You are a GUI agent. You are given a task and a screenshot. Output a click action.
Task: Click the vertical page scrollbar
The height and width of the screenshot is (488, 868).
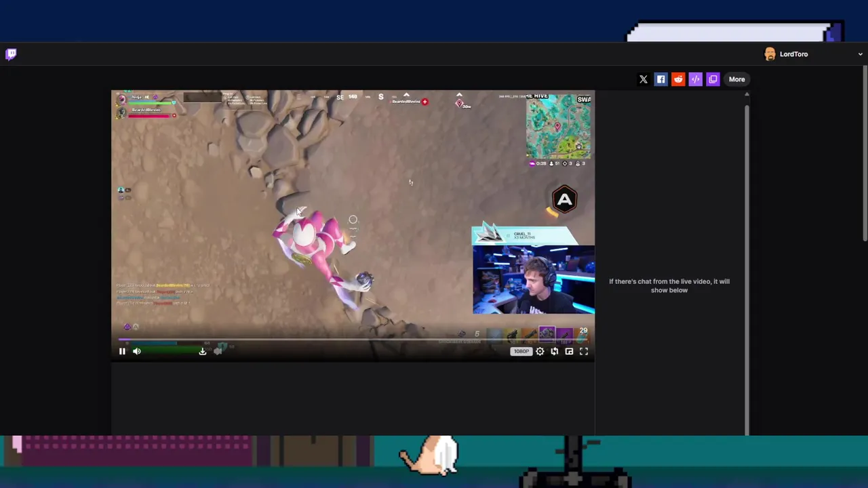click(865, 153)
